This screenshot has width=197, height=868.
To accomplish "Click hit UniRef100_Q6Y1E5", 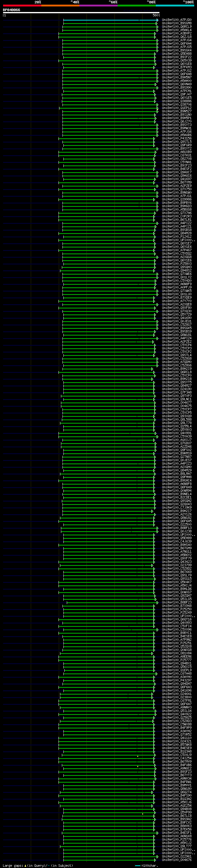I will click(177, 98).
